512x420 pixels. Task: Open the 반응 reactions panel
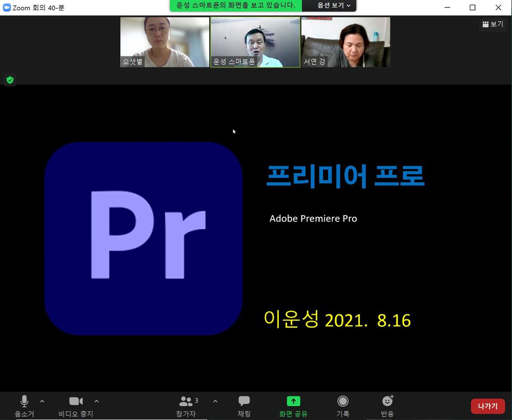[x=387, y=401]
